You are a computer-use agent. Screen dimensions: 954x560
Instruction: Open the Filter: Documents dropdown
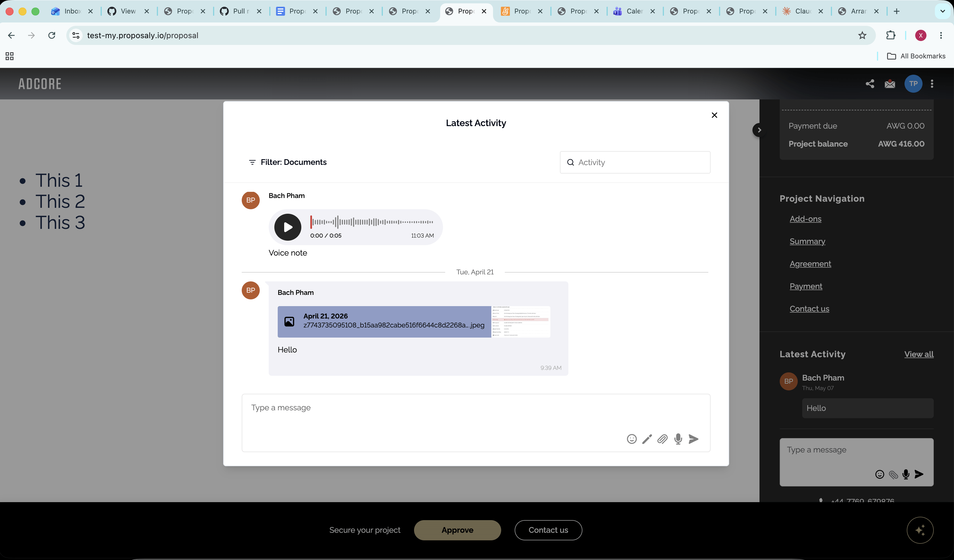288,162
